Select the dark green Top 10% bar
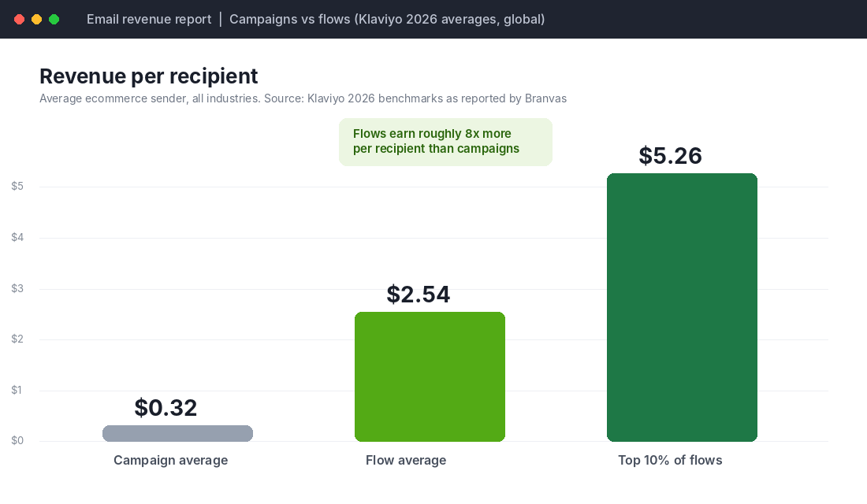The image size is (867, 504). [682, 307]
